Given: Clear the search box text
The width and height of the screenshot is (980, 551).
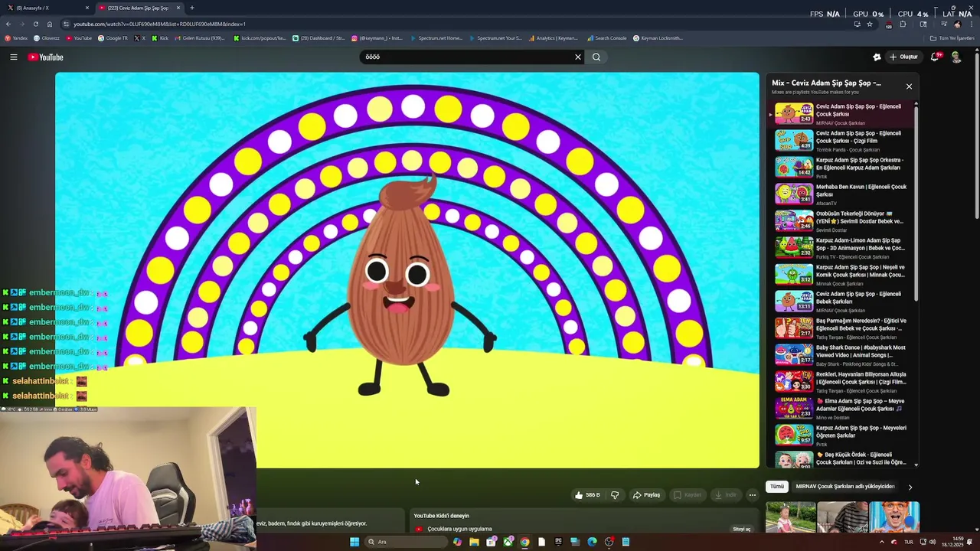Looking at the screenshot, I should point(578,57).
